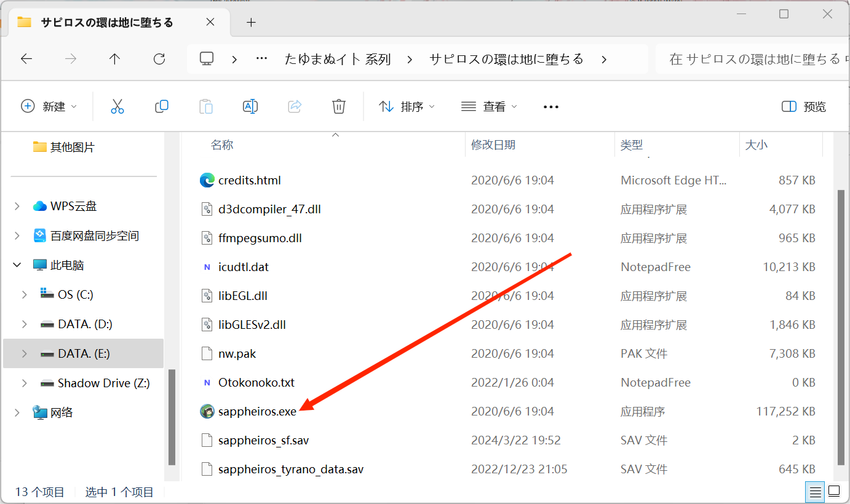This screenshot has width=850, height=504.
Task: Switch to details list view icon
Action: (816, 492)
